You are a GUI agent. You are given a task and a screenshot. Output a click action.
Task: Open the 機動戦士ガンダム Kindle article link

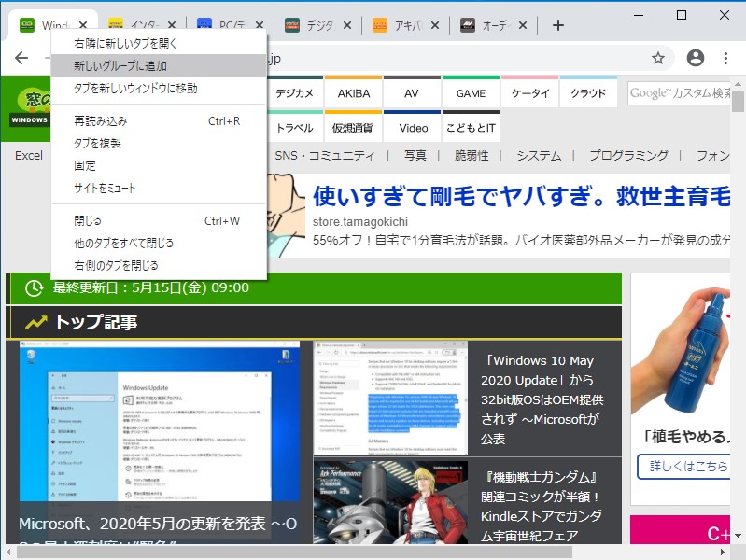[x=542, y=506]
